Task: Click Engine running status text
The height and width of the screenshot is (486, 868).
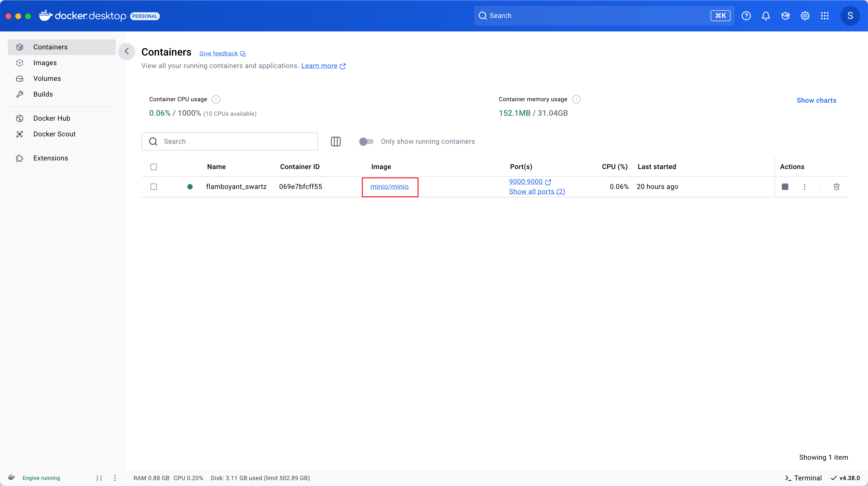Action: click(x=41, y=478)
